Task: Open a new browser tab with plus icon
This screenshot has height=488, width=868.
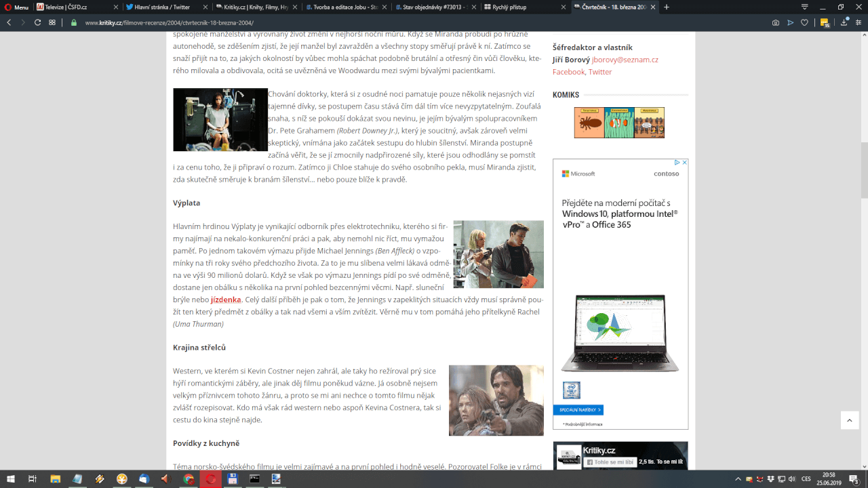Action: pyautogui.click(x=667, y=7)
